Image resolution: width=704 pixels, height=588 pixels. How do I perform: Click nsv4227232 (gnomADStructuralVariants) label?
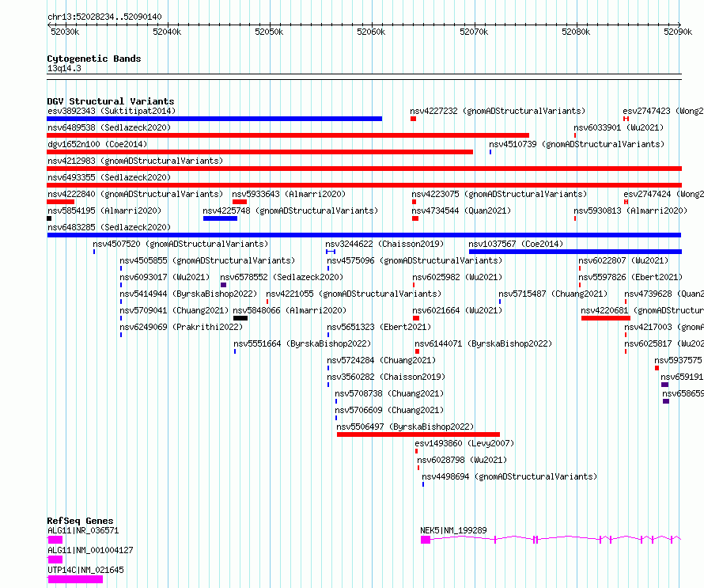coord(498,111)
